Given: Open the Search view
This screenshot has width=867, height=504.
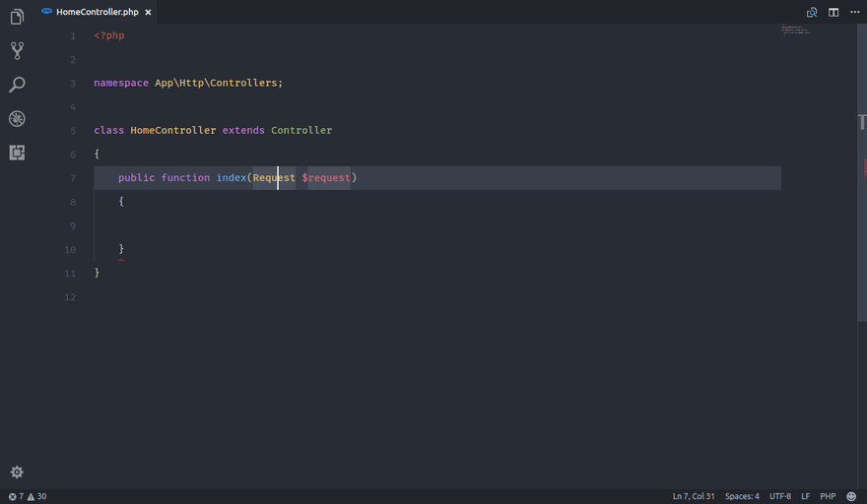Looking at the screenshot, I should (x=17, y=85).
